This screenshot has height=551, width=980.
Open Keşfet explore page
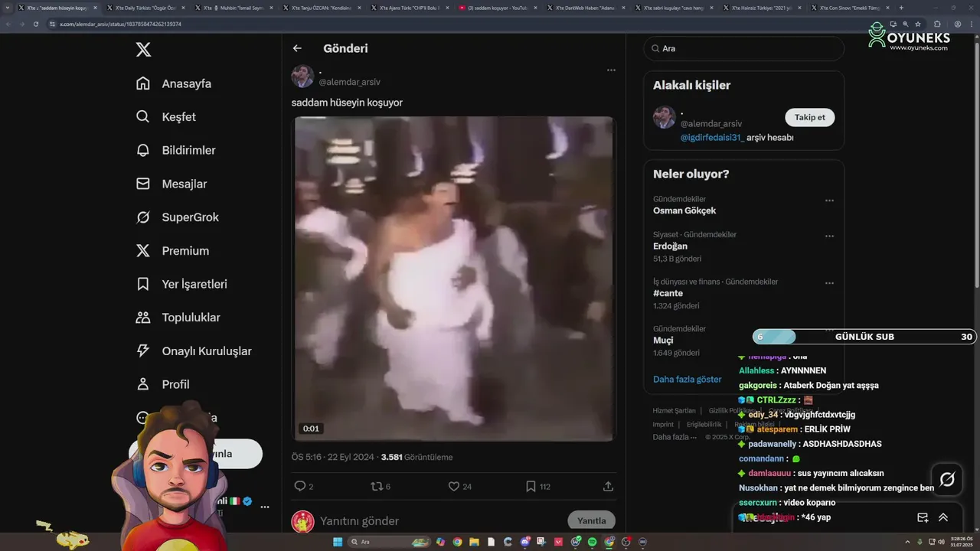tap(166, 117)
